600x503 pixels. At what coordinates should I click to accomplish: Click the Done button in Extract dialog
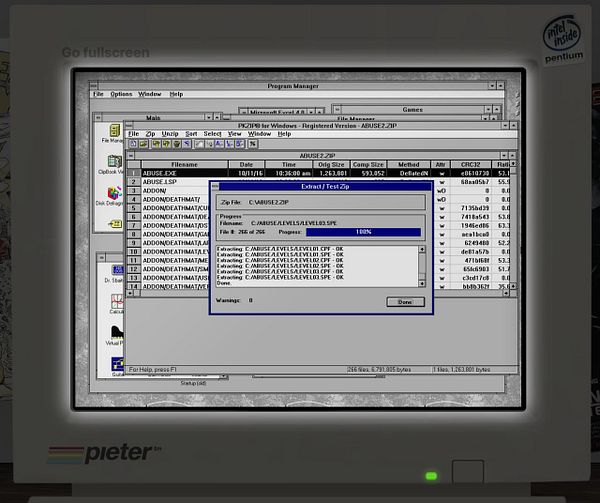click(x=405, y=302)
